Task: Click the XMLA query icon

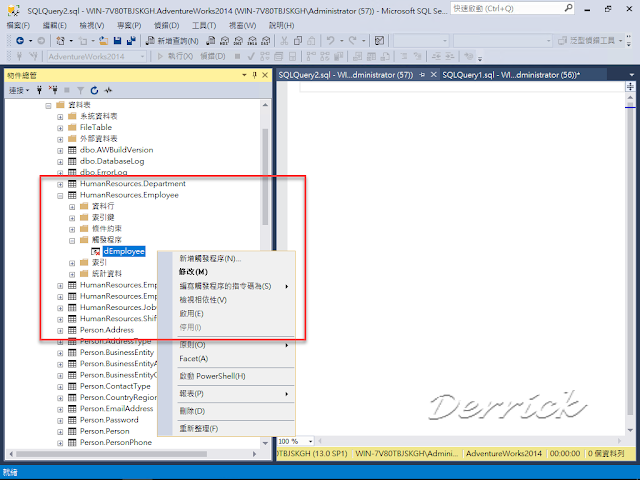Action: pyautogui.click(x=252, y=40)
